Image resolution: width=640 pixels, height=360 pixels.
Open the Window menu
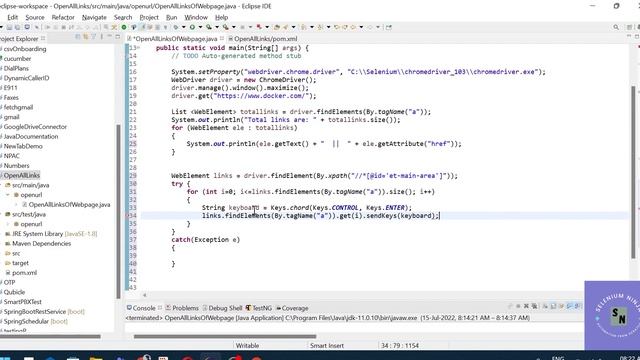pyautogui.click(x=196, y=17)
